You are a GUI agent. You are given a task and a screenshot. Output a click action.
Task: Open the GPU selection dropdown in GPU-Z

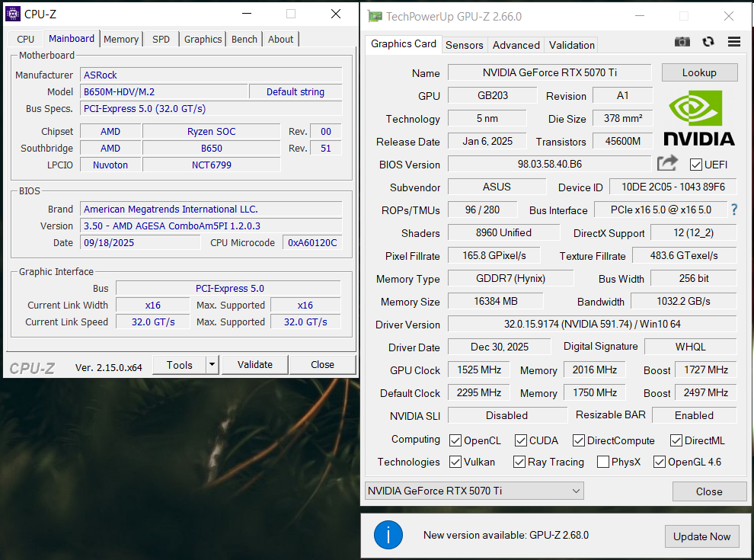pos(474,491)
